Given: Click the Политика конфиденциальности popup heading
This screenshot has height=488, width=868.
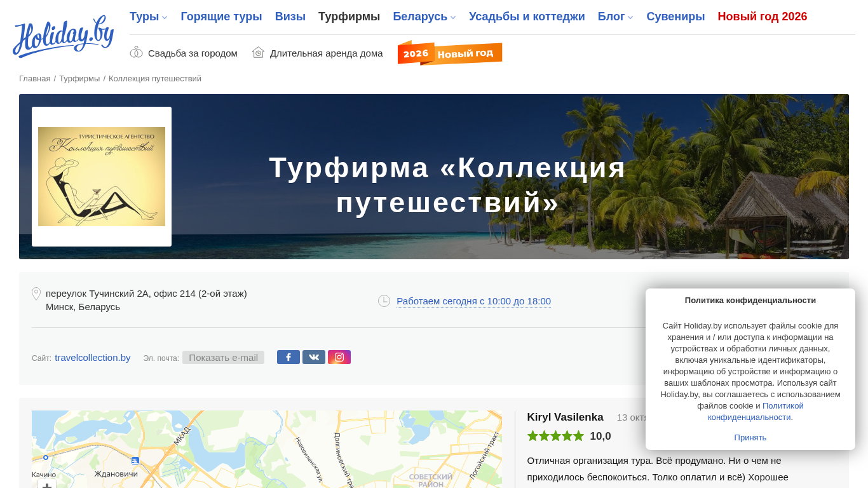Looking at the screenshot, I should click(x=750, y=300).
